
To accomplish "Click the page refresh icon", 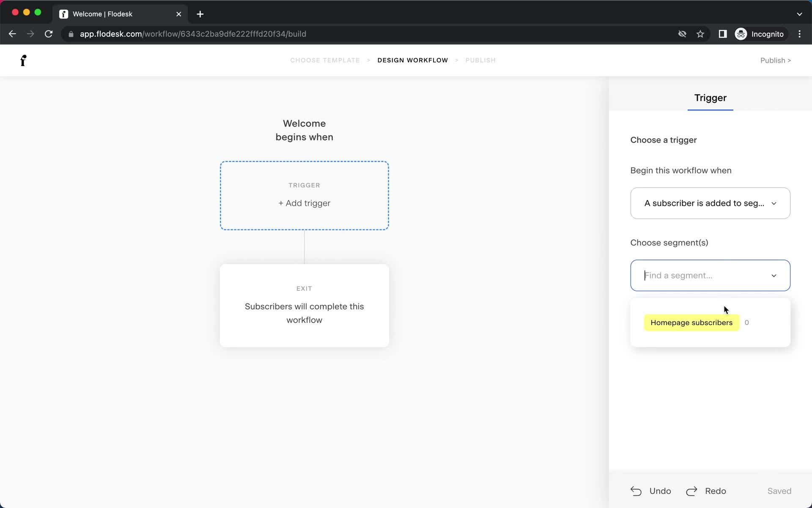I will pos(49,34).
